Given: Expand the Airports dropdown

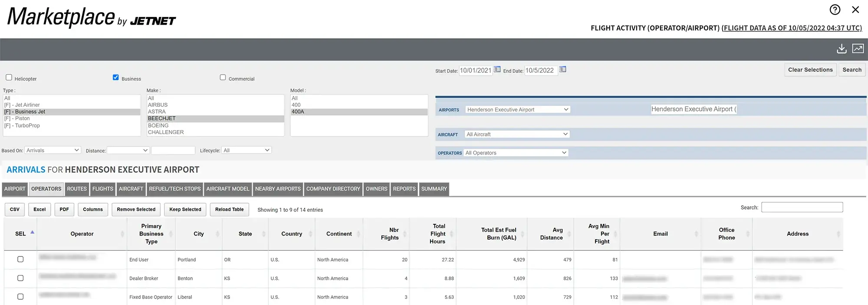Looking at the screenshot, I should 517,110.
